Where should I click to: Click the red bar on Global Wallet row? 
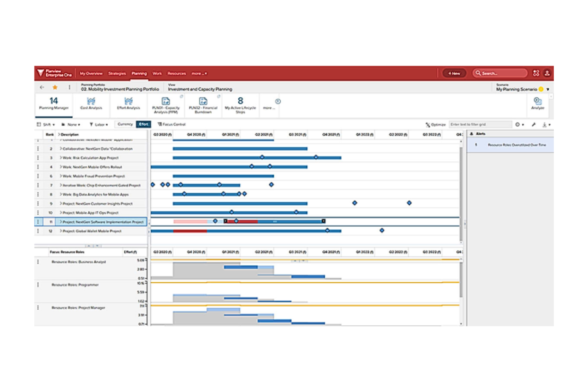click(190, 231)
